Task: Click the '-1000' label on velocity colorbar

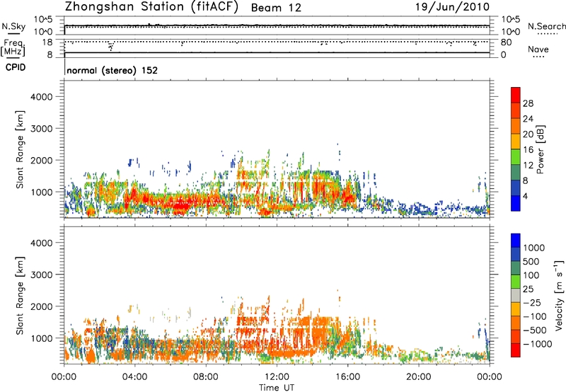Action: point(538,344)
